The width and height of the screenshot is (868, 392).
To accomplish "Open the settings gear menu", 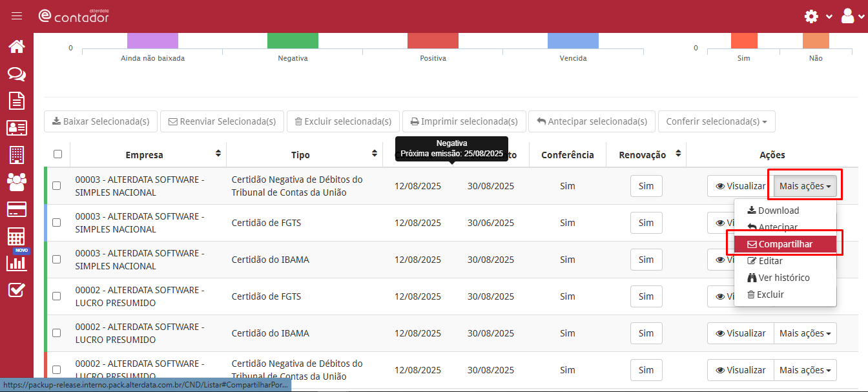I will pyautogui.click(x=811, y=16).
